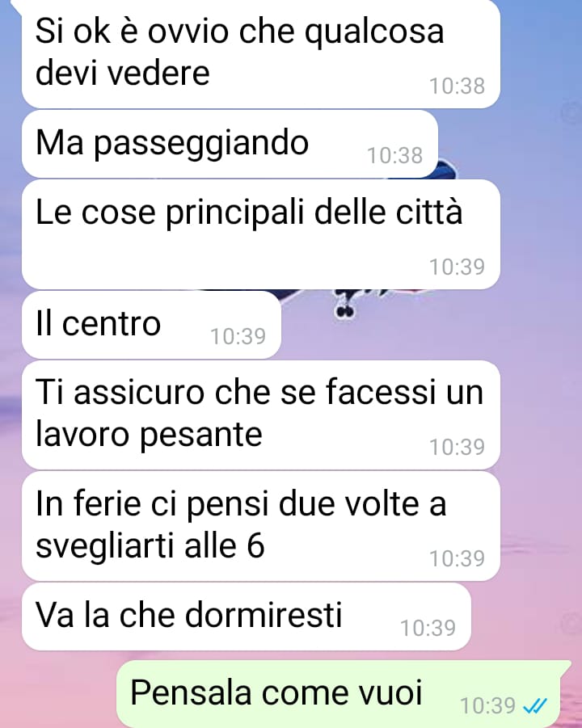This screenshot has width=582, height=728.
Task: Click the word 'dormiresti' in the received message
Action: (264, 614)
